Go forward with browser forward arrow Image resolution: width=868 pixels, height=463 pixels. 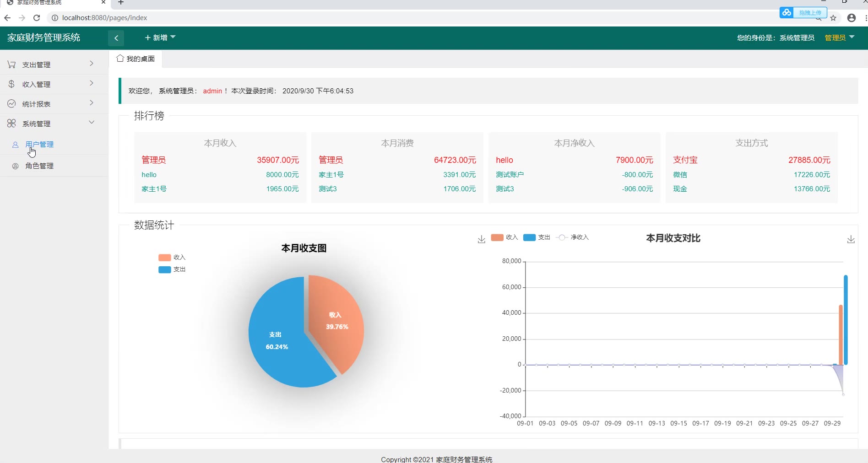[22, 18]
